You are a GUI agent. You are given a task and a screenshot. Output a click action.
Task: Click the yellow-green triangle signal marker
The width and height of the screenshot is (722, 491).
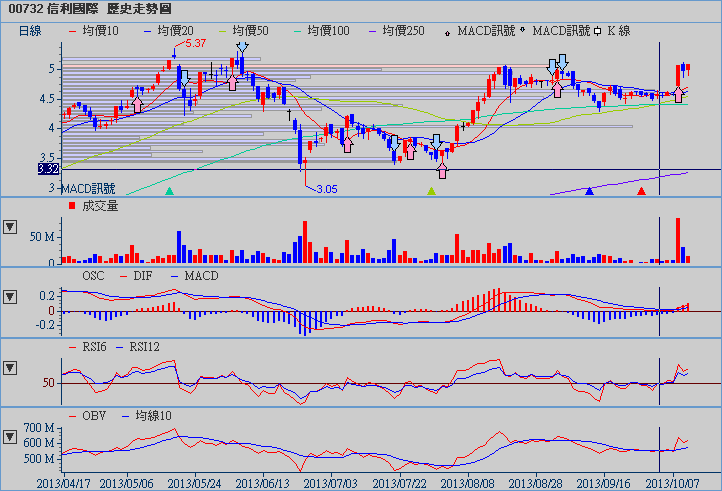(x=431, y=190)
